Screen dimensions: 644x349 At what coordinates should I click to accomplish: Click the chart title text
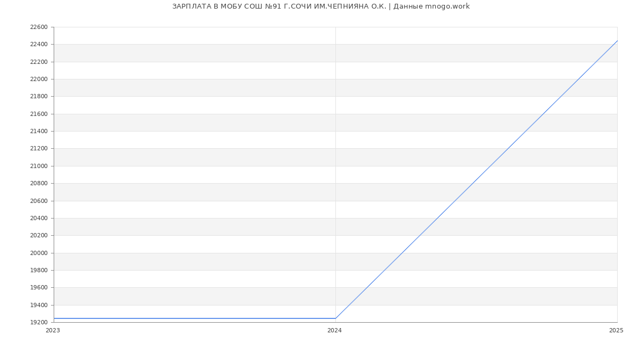click(x=320, y=6)
